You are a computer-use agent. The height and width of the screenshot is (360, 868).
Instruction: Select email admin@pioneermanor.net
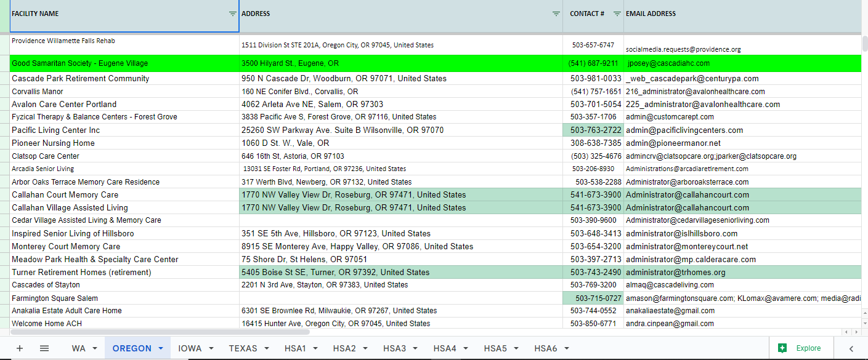click(x=742, y=143)
